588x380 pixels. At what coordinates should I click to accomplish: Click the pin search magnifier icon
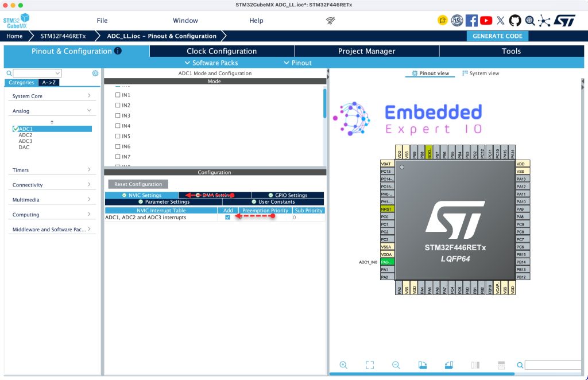point(520,365)
